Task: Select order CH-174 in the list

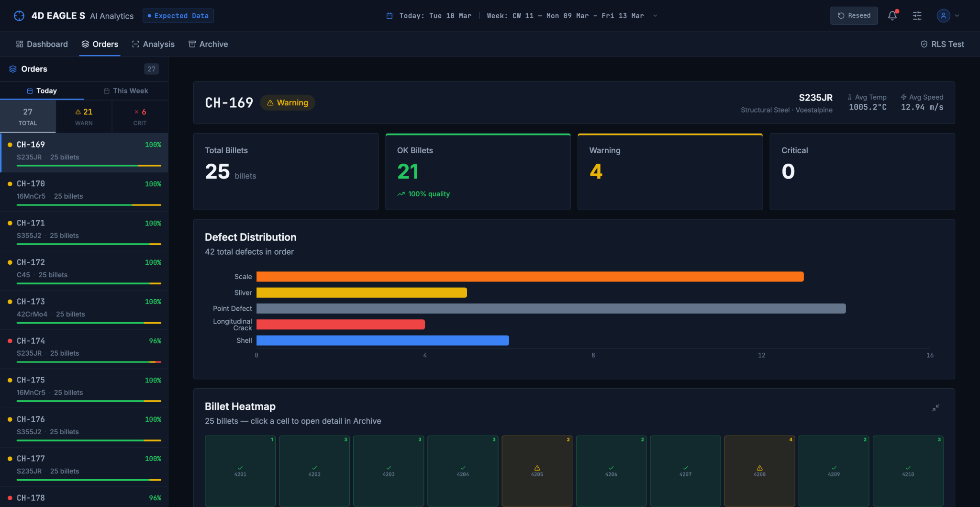Action: coord(84,349)
